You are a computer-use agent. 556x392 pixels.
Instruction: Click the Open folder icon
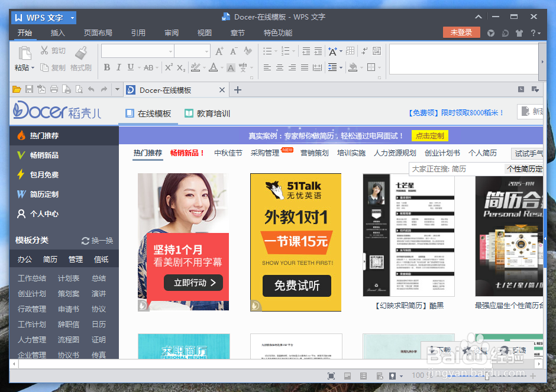click(x=17, y=90)
